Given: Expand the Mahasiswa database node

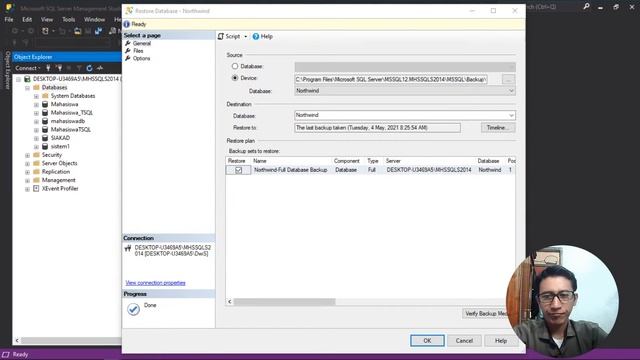Looking at the screenshot, I should (x=36, y=104).
